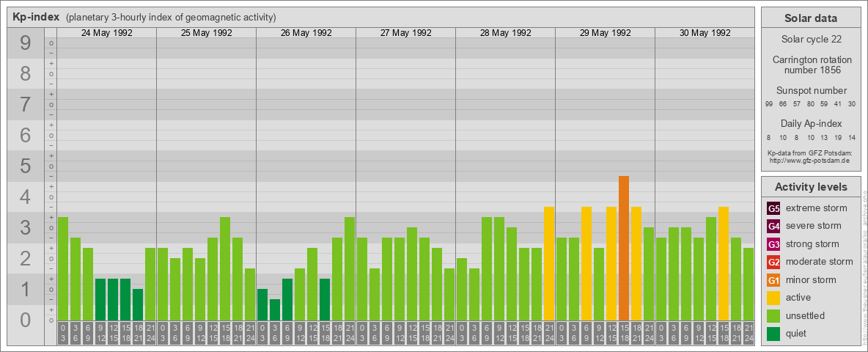Click the yellow 18-21 bar on 29 May
This screenshot has height=352, width=868.
[x=636, y=263]
